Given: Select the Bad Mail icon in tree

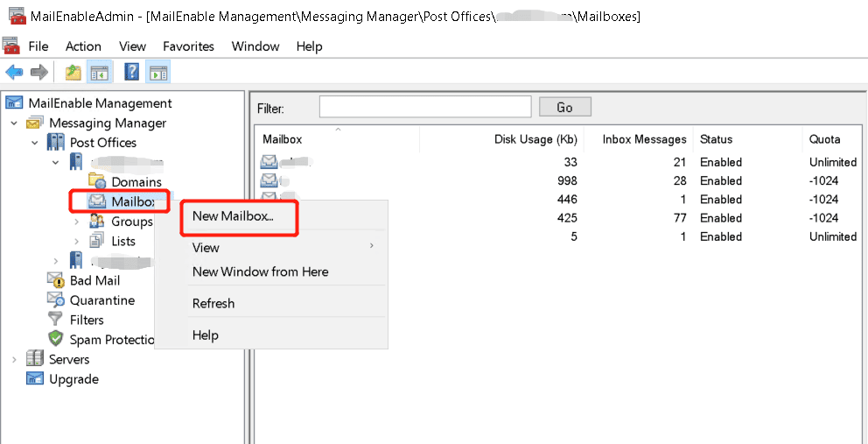Looking at the screenshot, I should (x=55, y=280).
